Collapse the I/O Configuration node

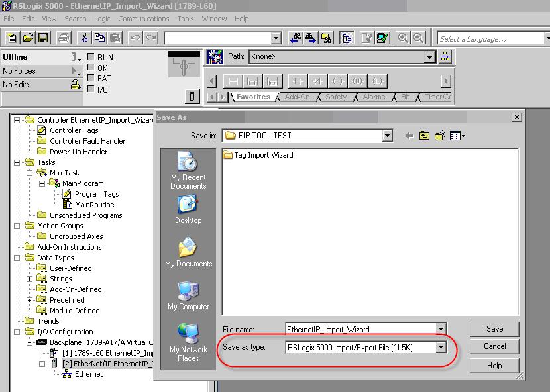tap(17, 332)
